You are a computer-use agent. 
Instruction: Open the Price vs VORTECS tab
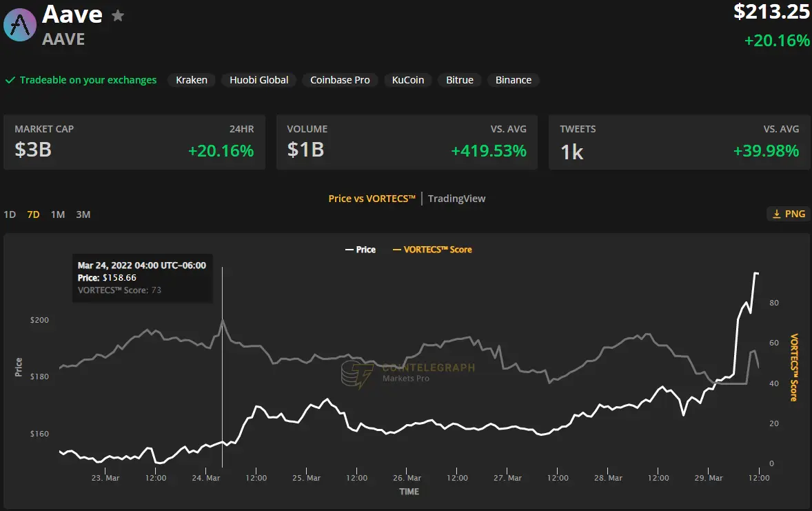[372, 199]
